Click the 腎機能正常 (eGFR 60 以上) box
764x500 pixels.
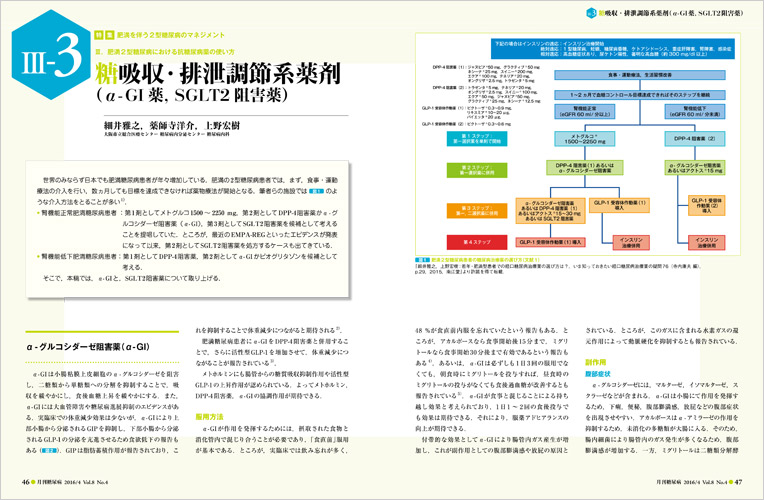pos(585,111)
